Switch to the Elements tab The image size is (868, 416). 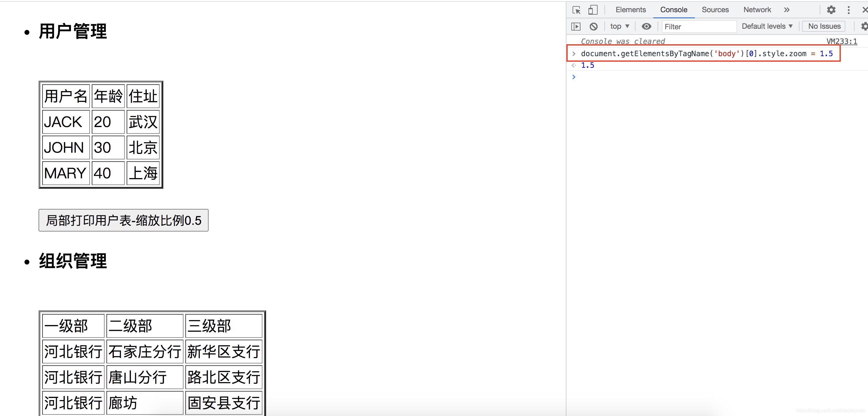tap(630, 10)
